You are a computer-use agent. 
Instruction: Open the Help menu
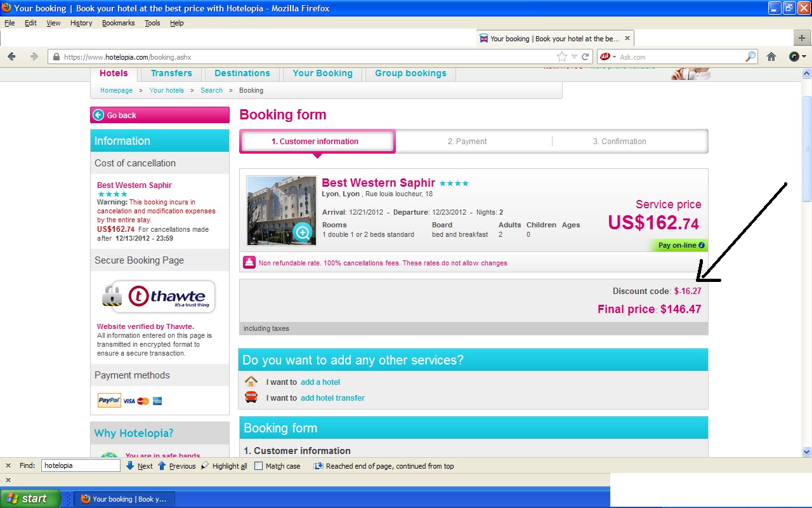point(176,23)
